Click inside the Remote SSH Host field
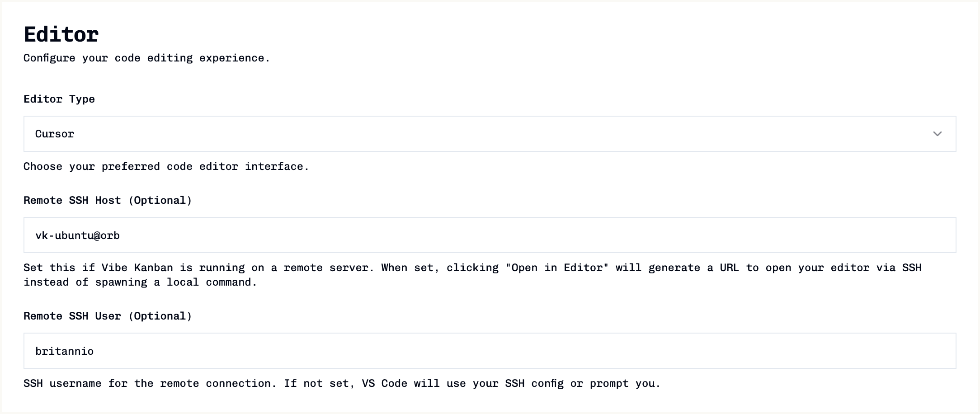 click(x=490, y=235)
